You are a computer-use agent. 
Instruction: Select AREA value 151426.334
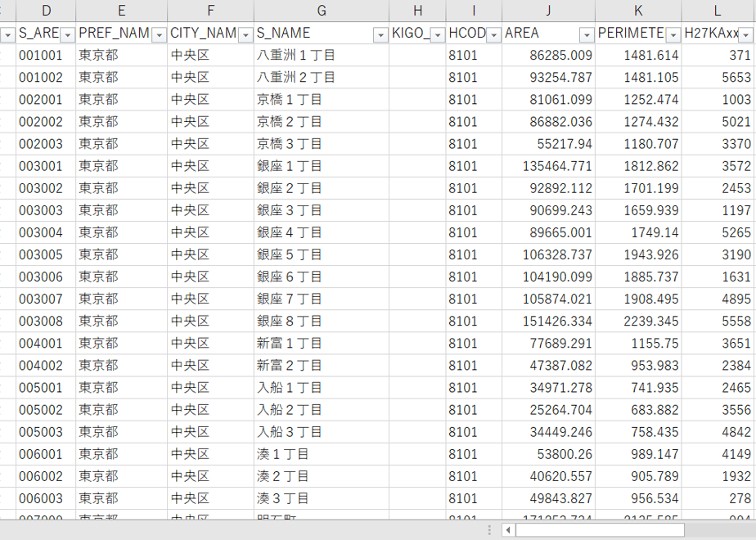549,322
